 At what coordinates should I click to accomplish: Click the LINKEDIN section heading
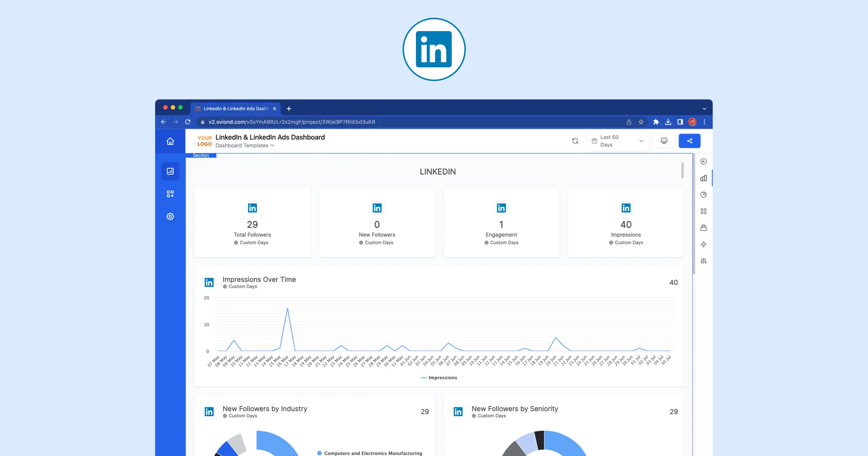point(438,172)
